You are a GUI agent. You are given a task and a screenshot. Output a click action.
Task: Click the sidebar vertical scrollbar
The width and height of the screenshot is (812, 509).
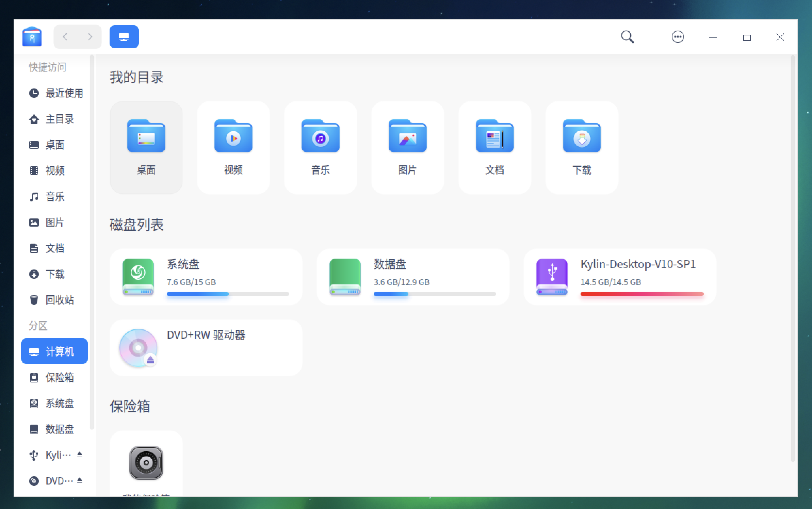pos(92,242)
